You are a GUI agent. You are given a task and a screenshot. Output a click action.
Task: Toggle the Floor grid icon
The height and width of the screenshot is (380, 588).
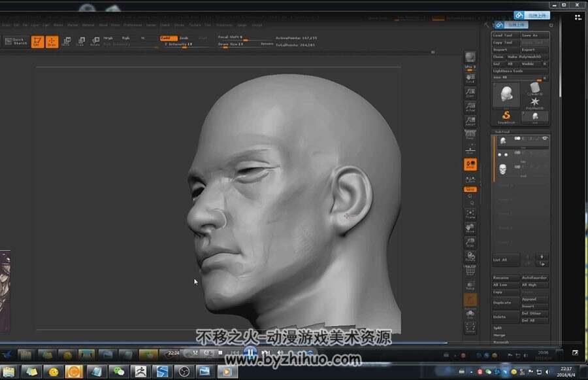pos(470,149)
